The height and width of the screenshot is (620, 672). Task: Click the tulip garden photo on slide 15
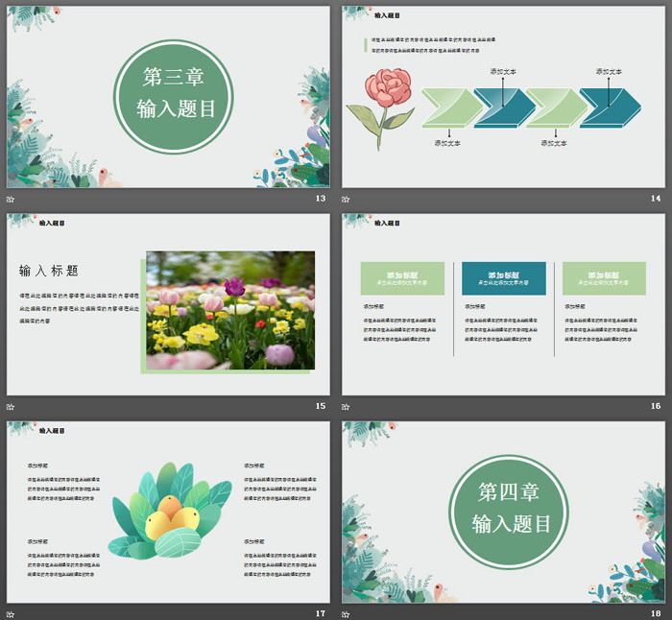[x=230, y=310]
